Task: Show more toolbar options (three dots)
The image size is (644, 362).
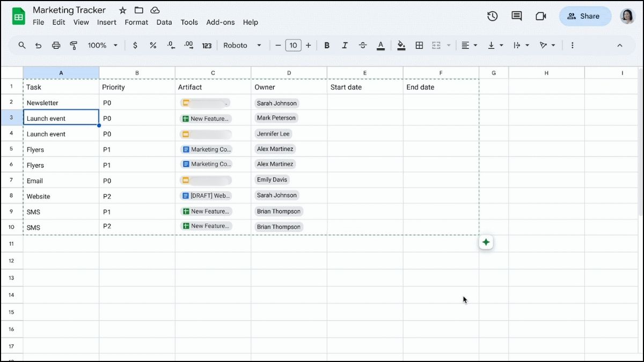Action: (x=573, y=46)
